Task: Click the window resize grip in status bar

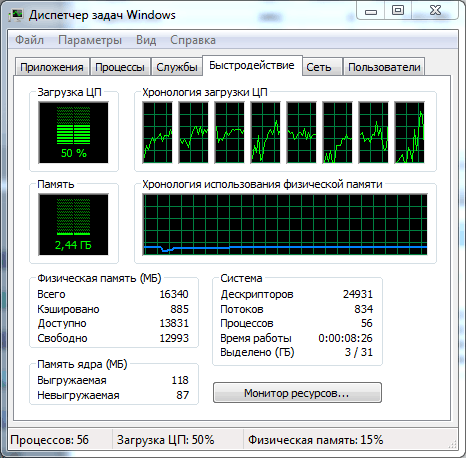Action: pos(453,444)
